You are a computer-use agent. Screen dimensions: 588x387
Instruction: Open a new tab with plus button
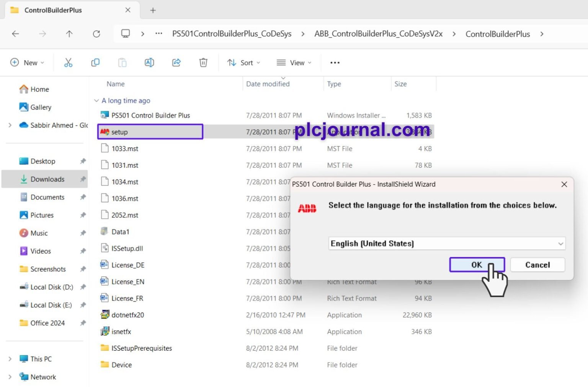pyautogui.click(x=153, y=10)
